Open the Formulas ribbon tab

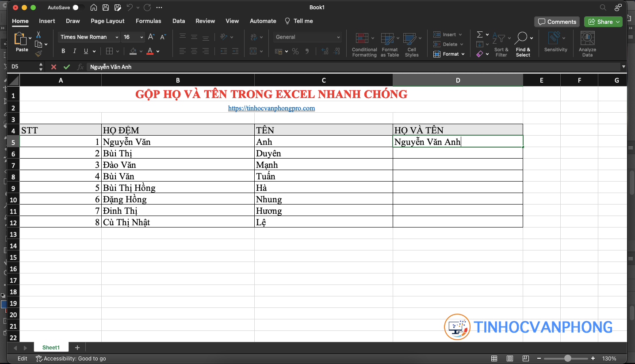[149, 21]
